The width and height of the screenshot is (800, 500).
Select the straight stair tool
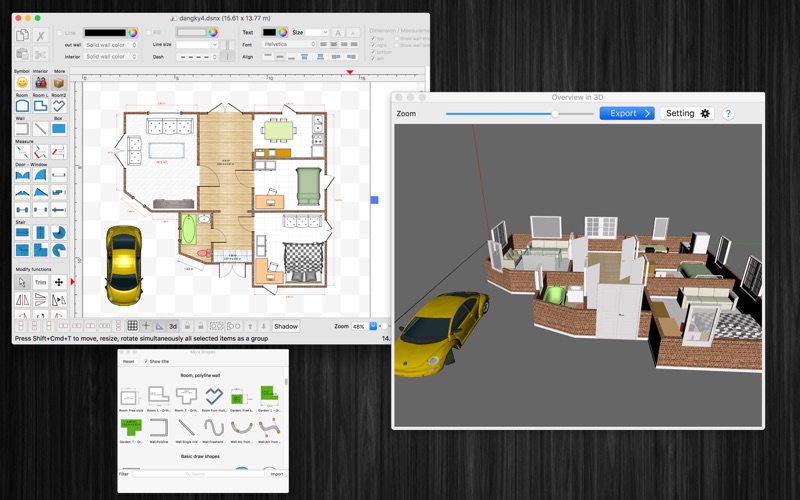click(22, 233)
